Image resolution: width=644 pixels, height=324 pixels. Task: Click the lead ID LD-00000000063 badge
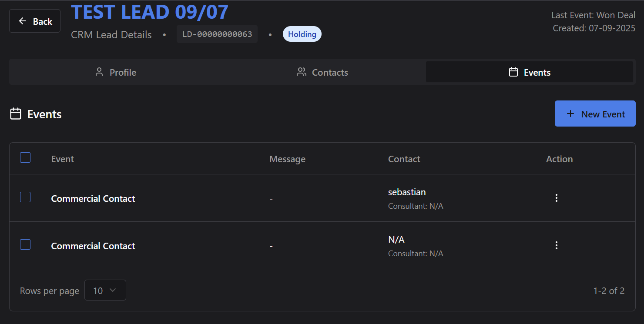217,34
